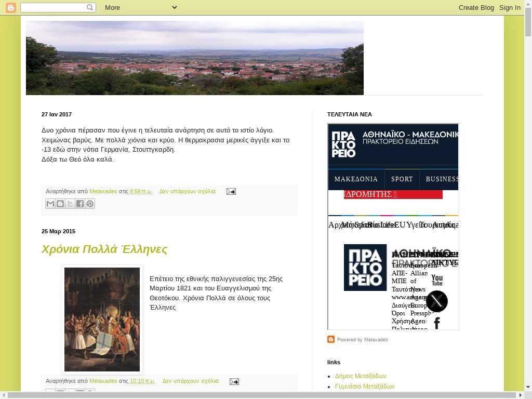
Task: Click the magnifier search icon in navbar
Action: 90,7
